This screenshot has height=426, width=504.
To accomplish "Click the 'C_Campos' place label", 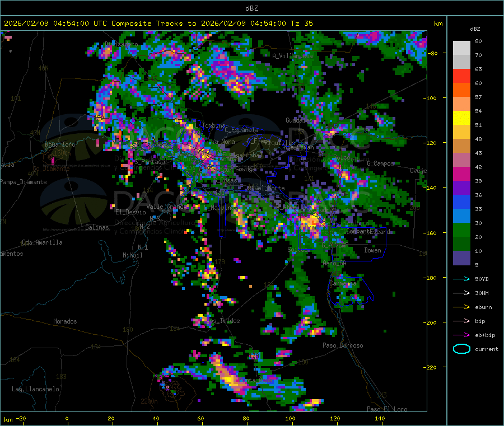I will point(380,163).
